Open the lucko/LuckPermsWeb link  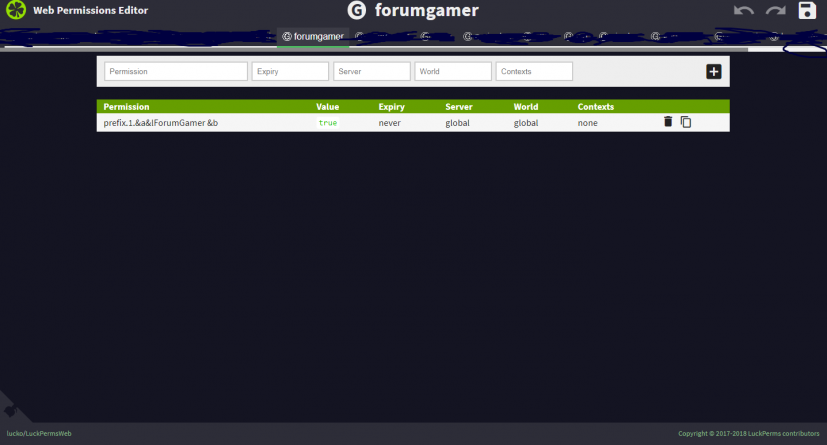[x=39, y=433]
